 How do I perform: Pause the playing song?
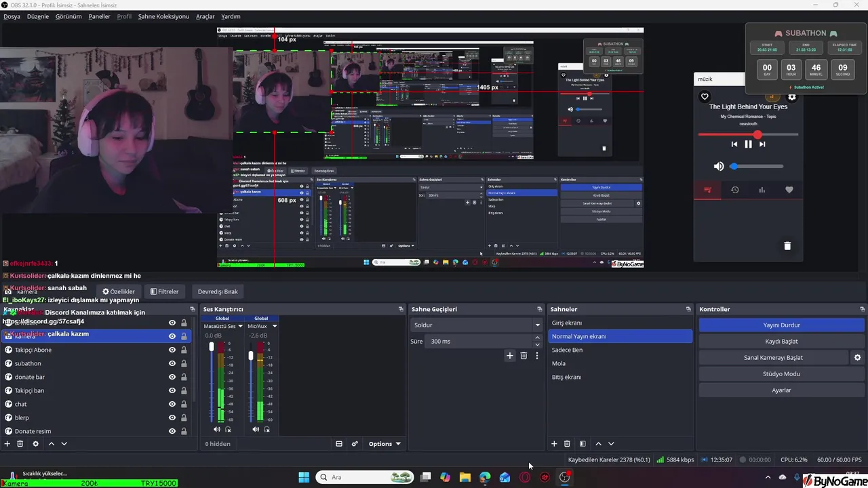click(748, 144)
